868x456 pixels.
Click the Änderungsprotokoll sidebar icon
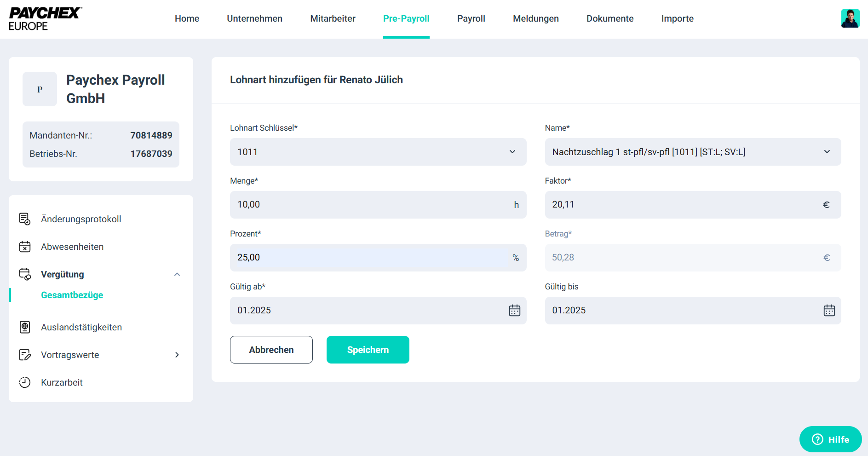25,219
